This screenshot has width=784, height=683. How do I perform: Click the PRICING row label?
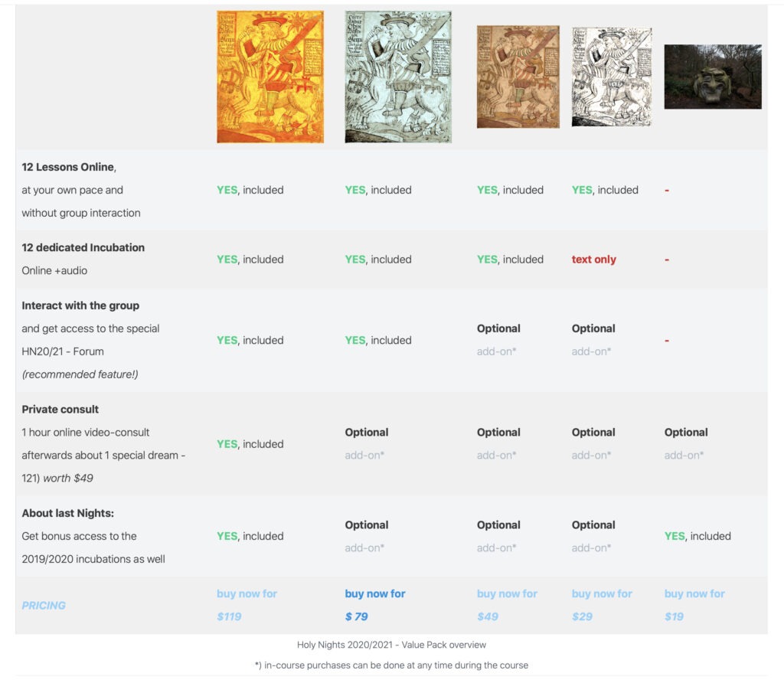coord(44,606)
